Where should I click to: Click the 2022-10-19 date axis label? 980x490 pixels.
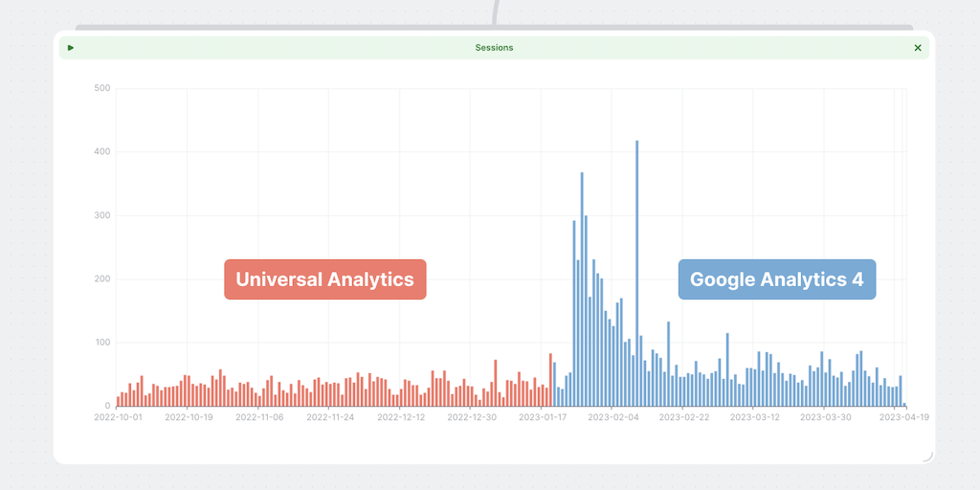[x=189, y=417]
